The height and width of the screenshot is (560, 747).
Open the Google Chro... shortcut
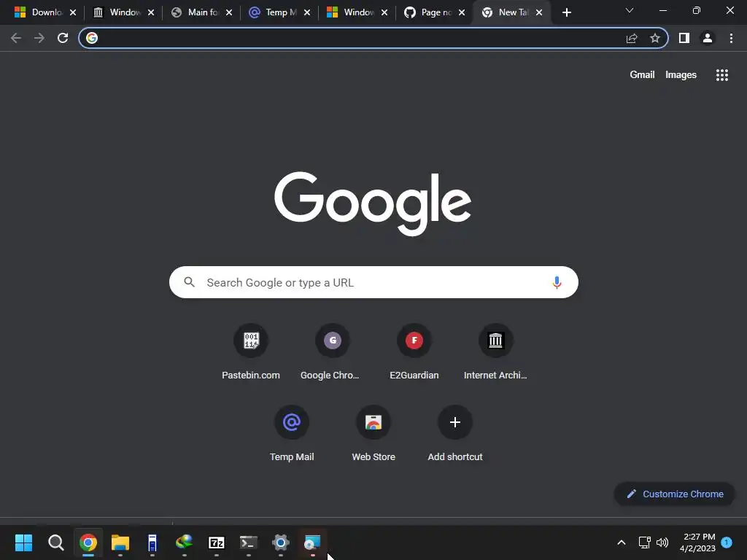pos(333,352)
